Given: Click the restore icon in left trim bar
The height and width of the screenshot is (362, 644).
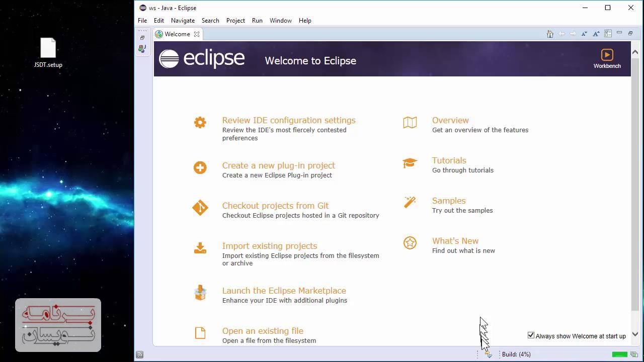Looking at the screenshot, I should (142, 38).
